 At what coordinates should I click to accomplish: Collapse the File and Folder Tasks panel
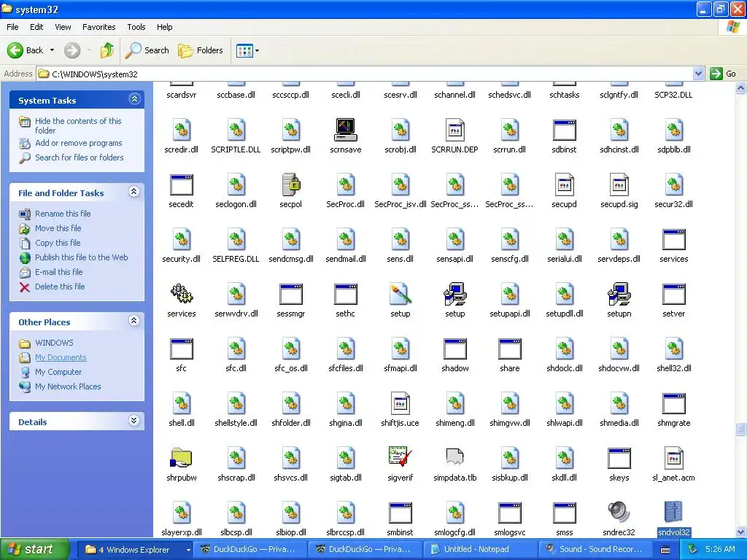tap(134, 192)
